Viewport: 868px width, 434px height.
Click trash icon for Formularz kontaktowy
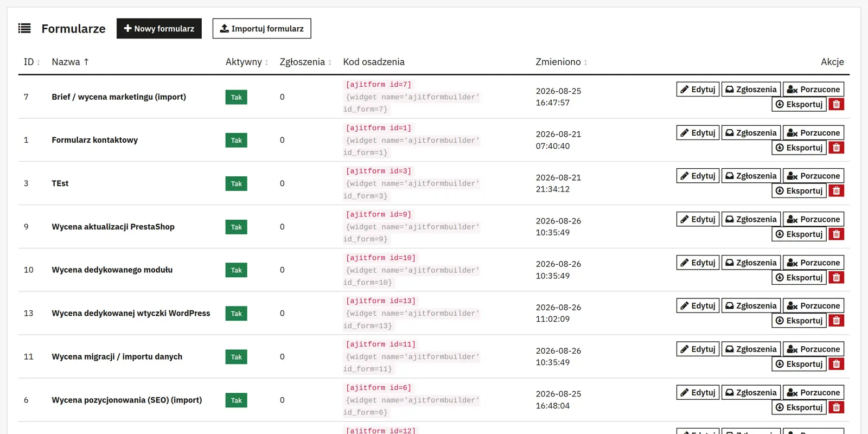click(x=837, y=148)
